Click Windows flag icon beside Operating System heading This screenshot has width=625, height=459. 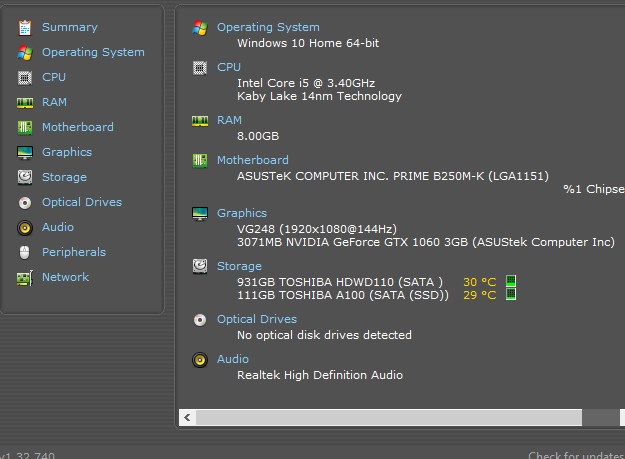(x=200, y=27)
